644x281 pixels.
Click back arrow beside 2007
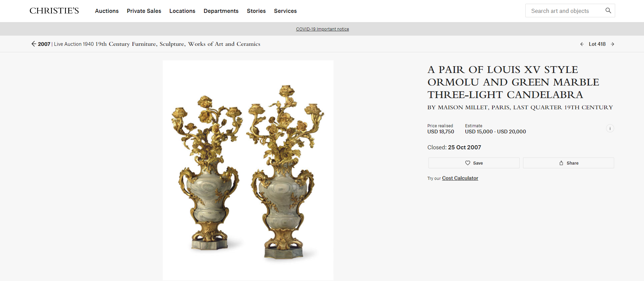pos(34,44)
